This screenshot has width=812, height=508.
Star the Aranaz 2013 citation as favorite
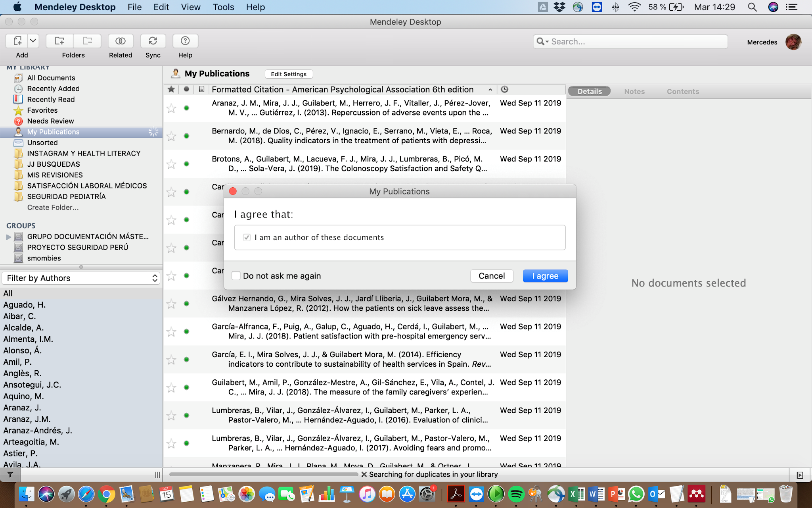(171, 108)
